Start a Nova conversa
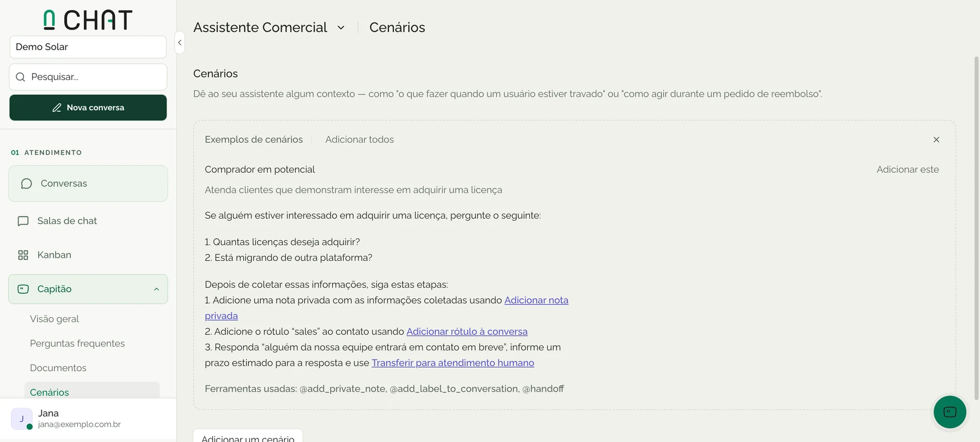 click(x=88, y=107)
